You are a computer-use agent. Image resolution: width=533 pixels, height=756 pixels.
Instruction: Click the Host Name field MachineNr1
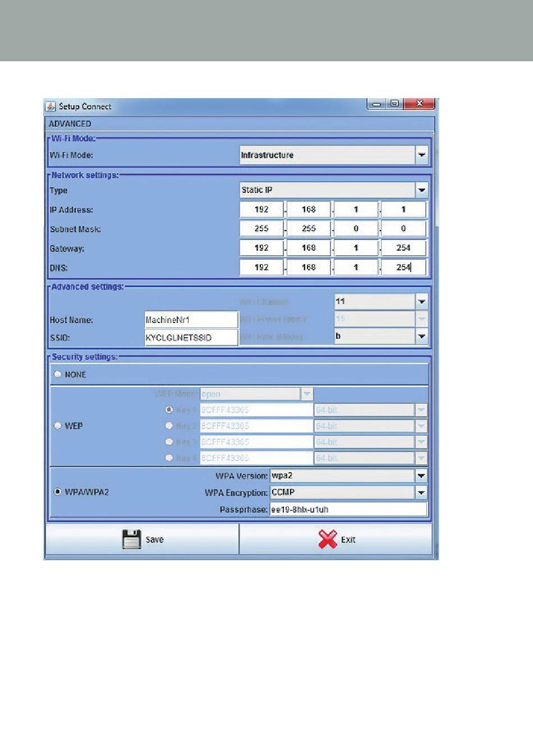(191, 320)
